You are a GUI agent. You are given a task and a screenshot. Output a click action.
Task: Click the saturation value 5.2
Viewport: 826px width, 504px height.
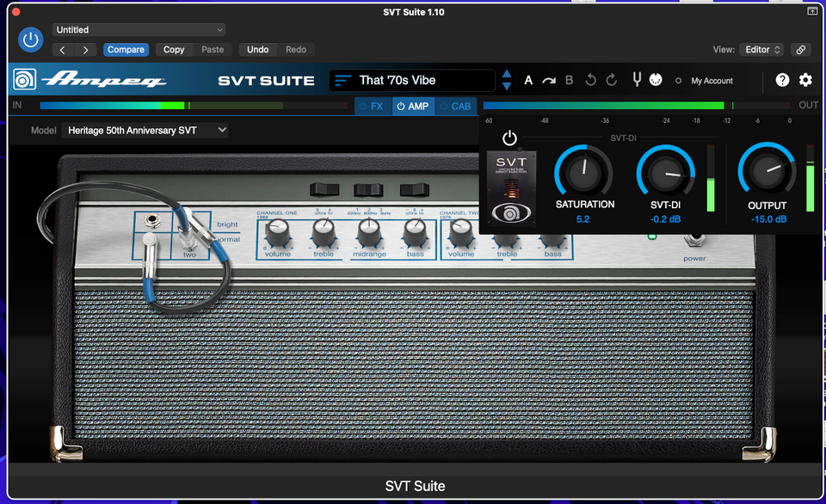(583, 219)
